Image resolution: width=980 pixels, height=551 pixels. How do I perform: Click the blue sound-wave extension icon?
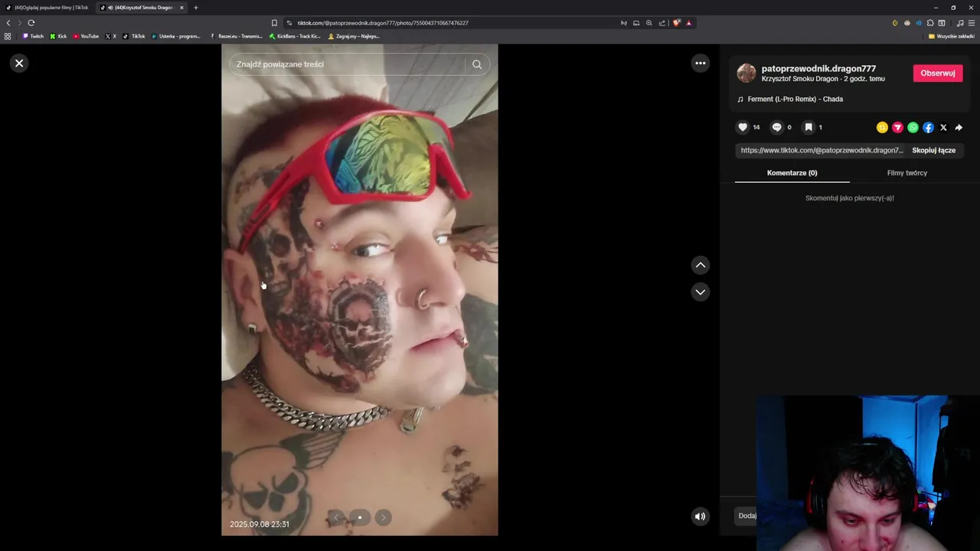pos(919,23)
